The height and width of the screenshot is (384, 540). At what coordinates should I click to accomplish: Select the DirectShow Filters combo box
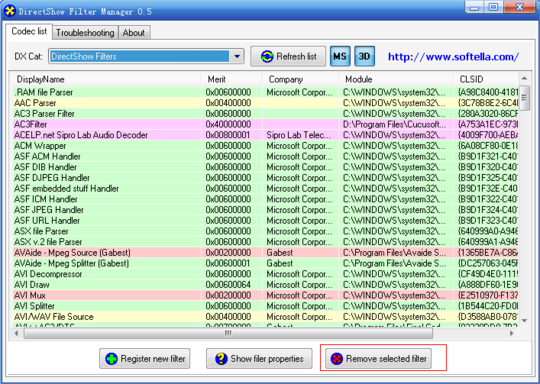146,56
